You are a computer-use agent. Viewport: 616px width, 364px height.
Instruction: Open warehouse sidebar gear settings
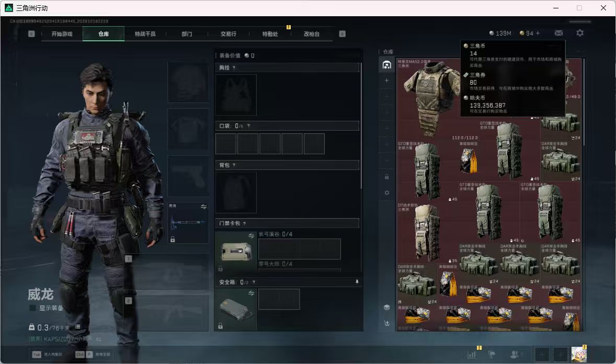coord(386,192)
